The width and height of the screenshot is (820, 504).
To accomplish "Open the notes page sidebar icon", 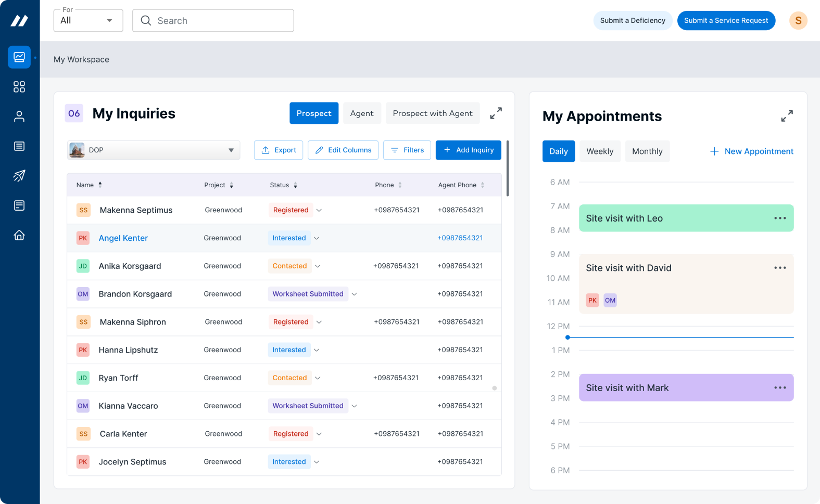I will coord(19,205).
